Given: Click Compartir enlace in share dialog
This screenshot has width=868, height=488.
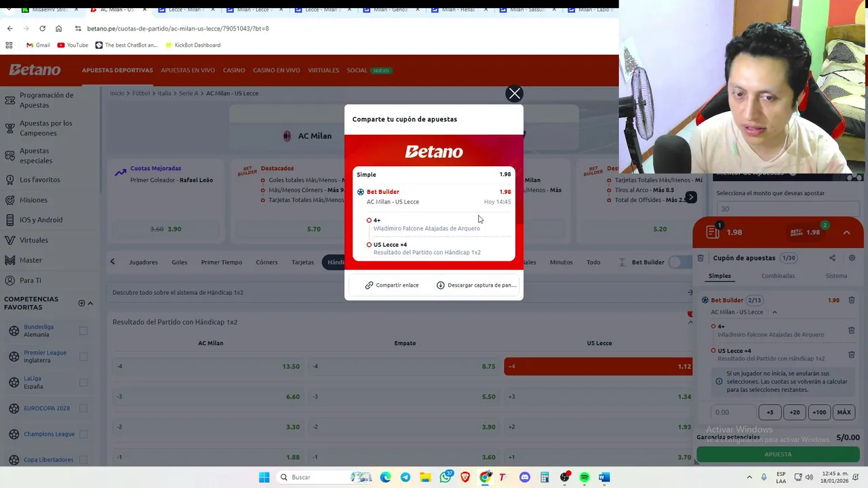Looking at the screenshot, I should 391,285.
